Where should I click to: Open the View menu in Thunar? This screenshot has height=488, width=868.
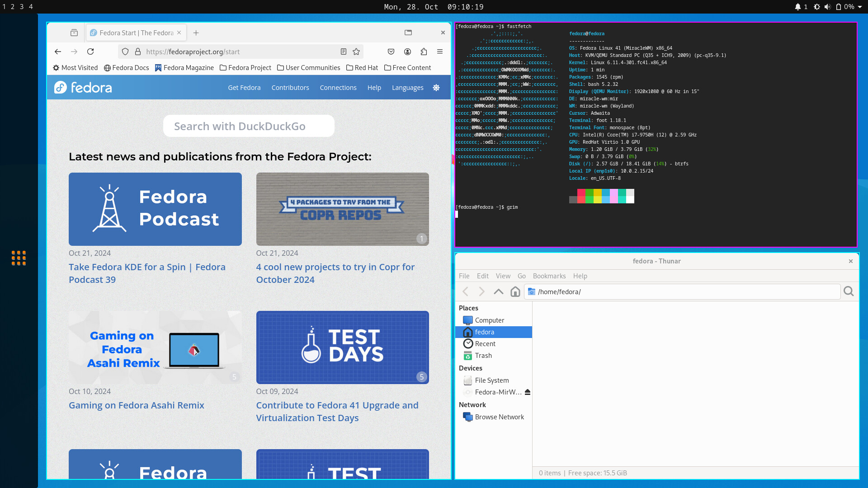tap(503, 276)
